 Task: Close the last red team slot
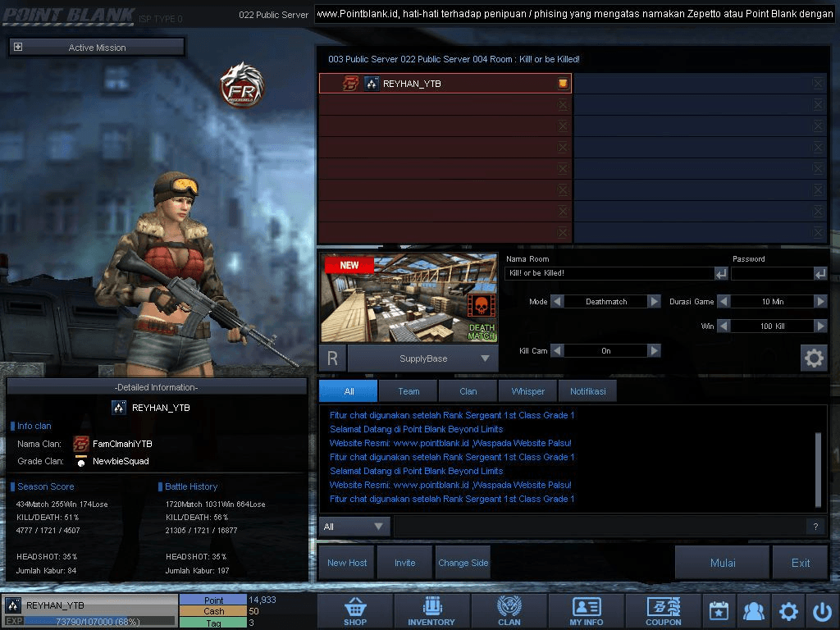click(x=563, y=232)
